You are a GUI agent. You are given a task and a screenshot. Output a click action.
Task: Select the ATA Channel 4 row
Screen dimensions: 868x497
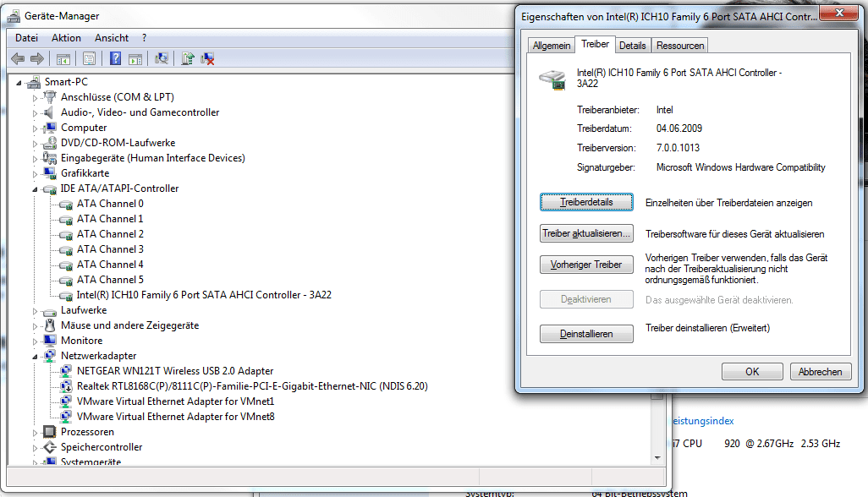click(110, 265)
